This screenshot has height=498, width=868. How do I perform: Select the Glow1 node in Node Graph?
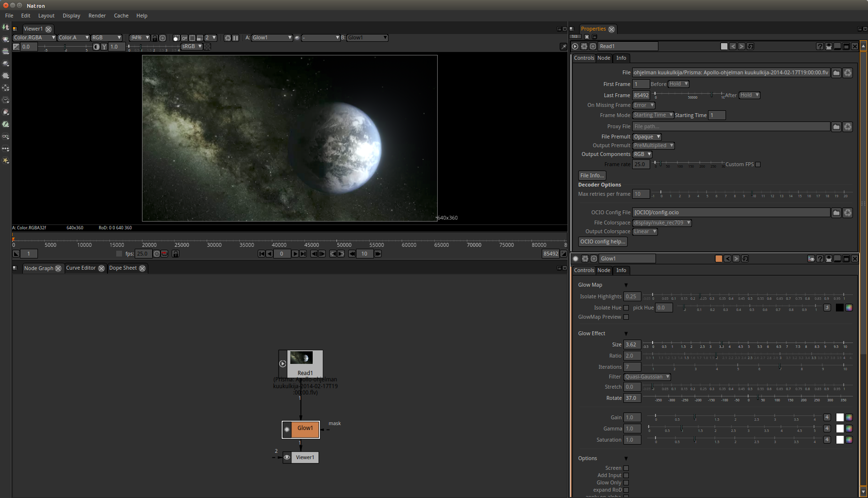305,429
